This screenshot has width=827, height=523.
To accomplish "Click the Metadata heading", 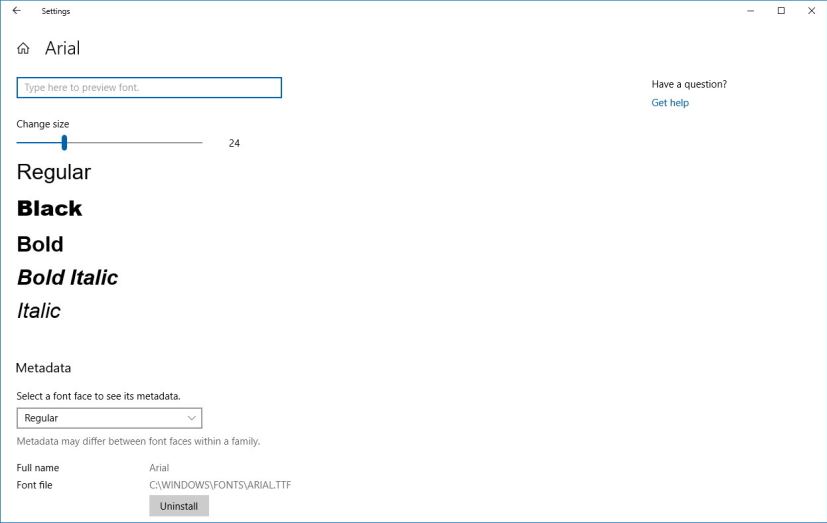I will tap(43, 367).
